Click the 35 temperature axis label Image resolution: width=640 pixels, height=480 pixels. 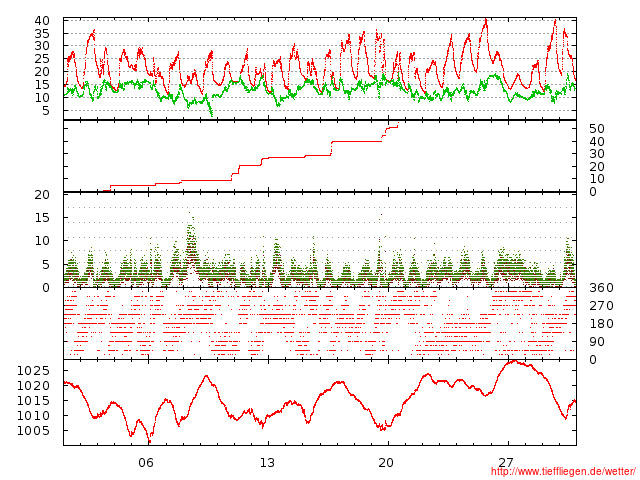click(42, 33)
